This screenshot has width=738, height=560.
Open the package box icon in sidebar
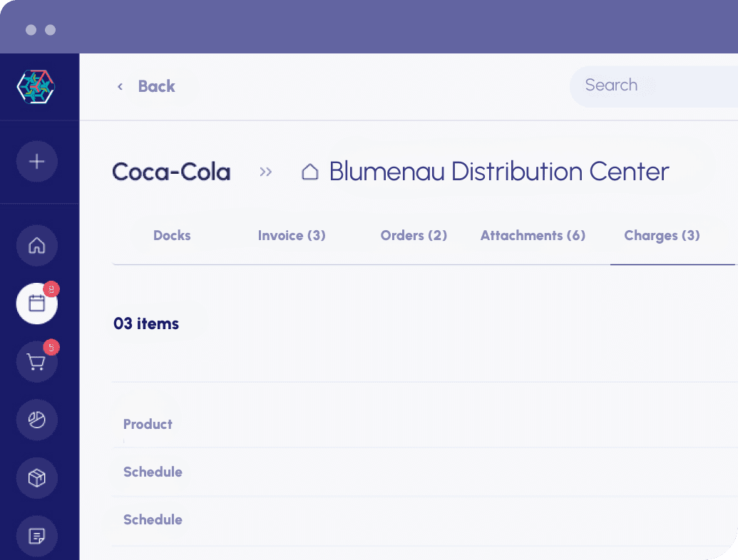(36, 478)
